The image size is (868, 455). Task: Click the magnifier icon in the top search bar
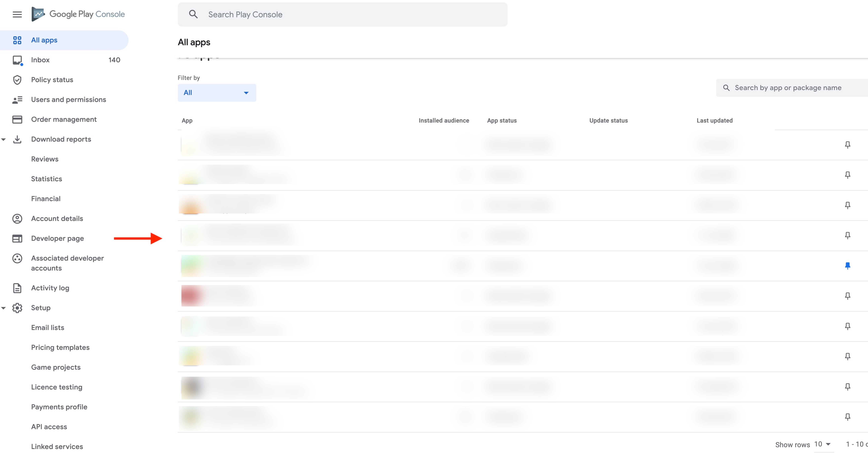point(193,14)
